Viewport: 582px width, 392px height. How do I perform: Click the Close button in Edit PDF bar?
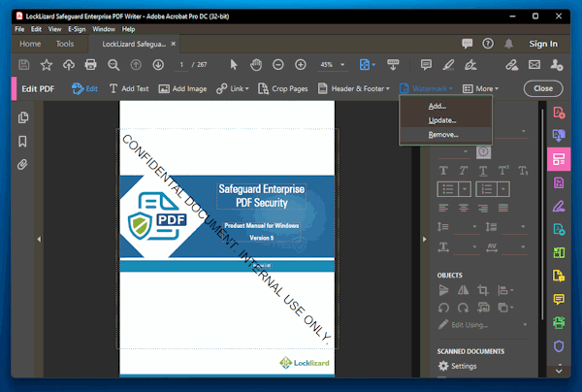pos(543,88)
